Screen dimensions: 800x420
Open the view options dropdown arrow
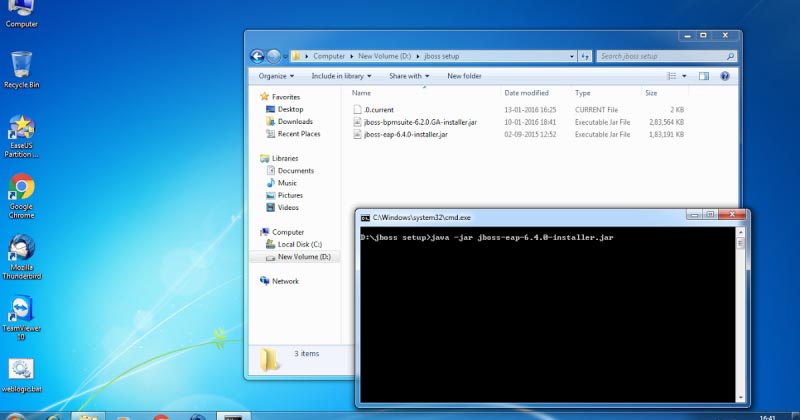(x=684, y=76)
